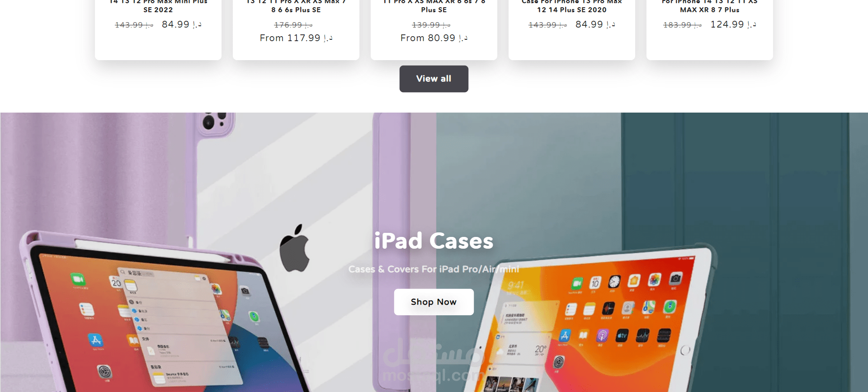Open the product ending in SE 2022
This screenshot has width=868, height=392.
click(158, 6)
